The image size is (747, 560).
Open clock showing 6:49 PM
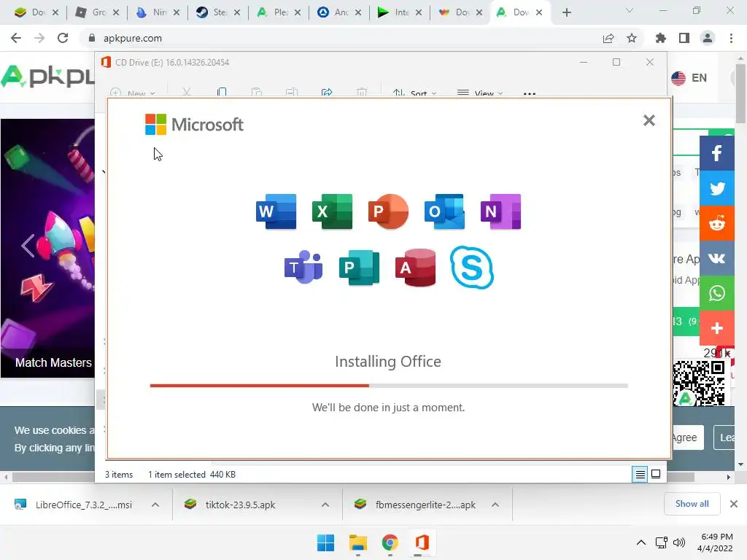[716, 542]
